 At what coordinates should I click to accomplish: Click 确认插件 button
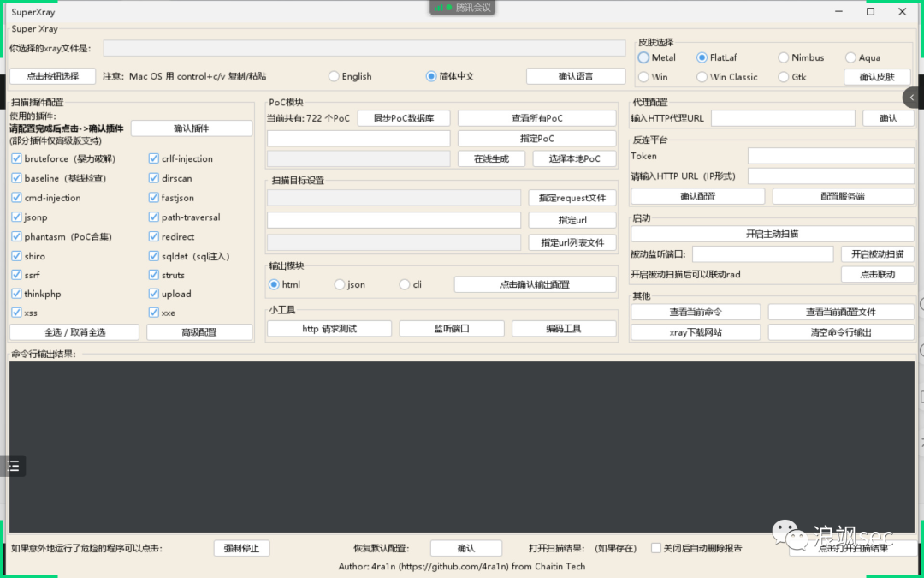pos(192,128)
